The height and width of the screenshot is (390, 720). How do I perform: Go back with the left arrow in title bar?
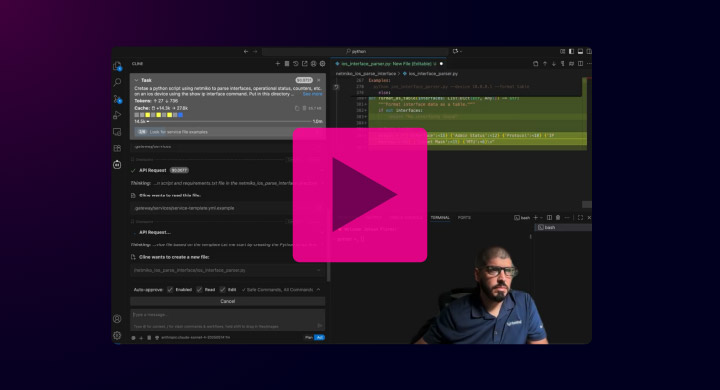pyautogui.click(x=246, y=51)
